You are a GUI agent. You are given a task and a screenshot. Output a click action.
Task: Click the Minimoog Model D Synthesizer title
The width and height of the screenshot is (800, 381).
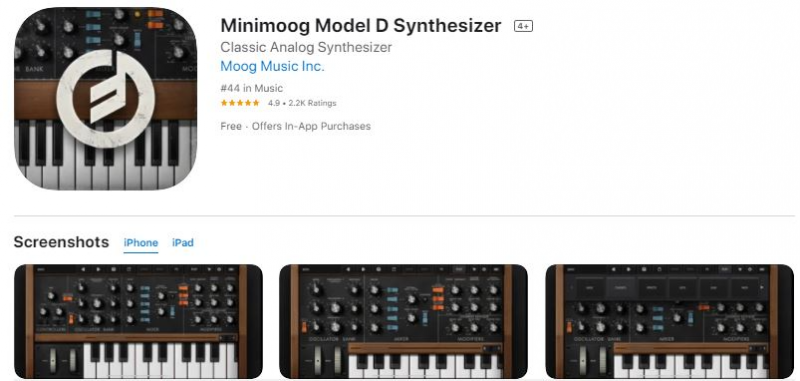361,26
